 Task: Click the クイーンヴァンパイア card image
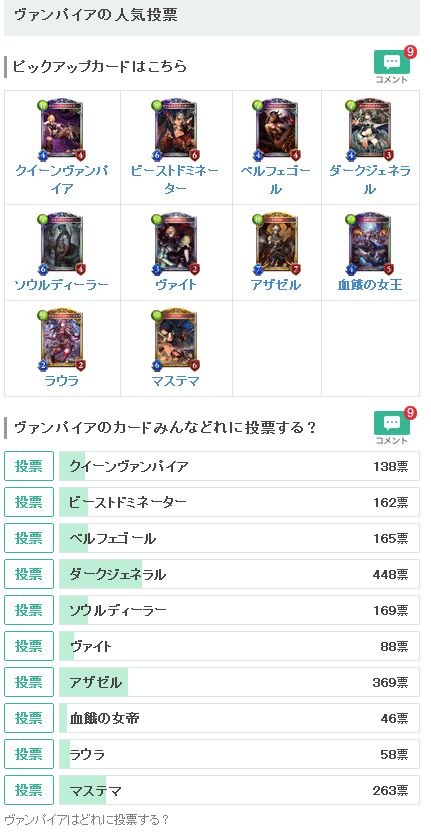(62, 129)
